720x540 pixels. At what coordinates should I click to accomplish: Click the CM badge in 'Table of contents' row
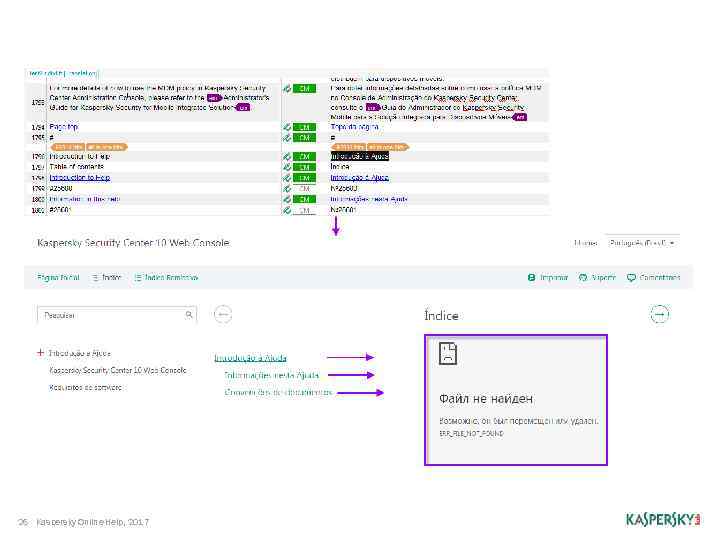(x=304, y=167)
